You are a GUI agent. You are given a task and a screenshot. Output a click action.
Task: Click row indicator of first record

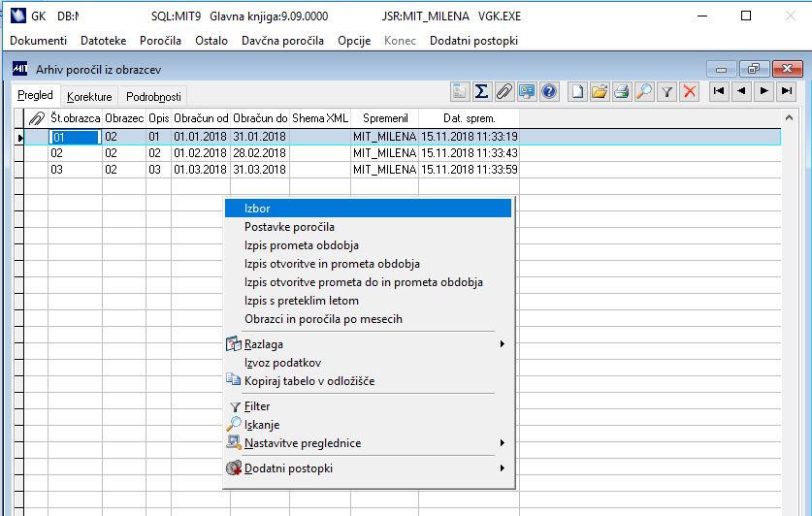19,137
